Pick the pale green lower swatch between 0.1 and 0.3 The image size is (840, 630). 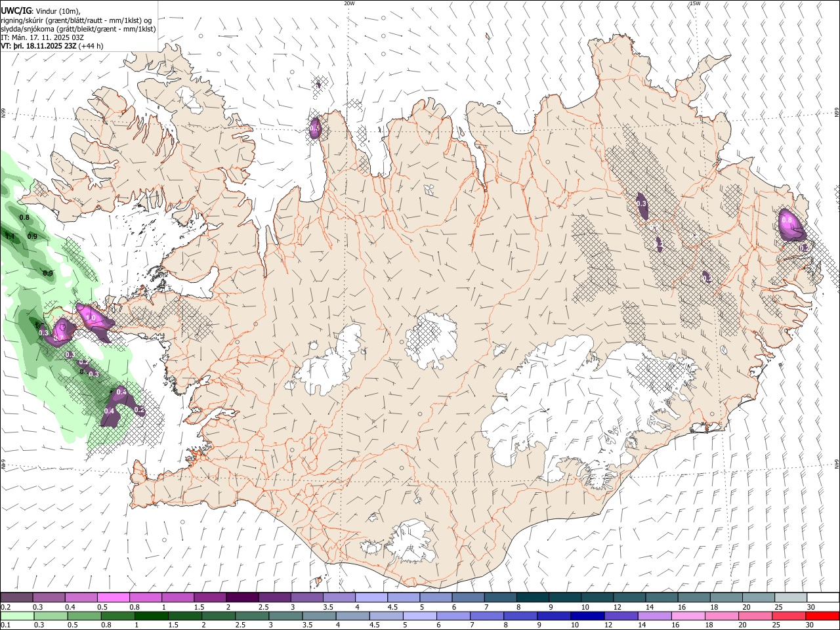click(17, 616)
